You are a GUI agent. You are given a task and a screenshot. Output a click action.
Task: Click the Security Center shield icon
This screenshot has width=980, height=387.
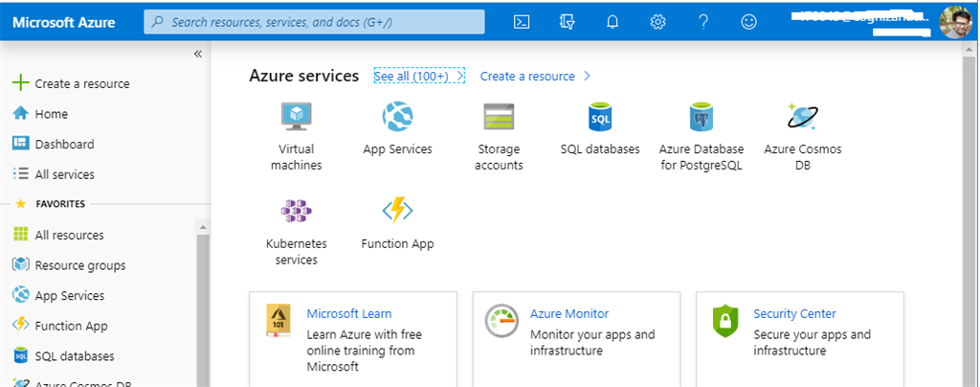click(725, 321)
